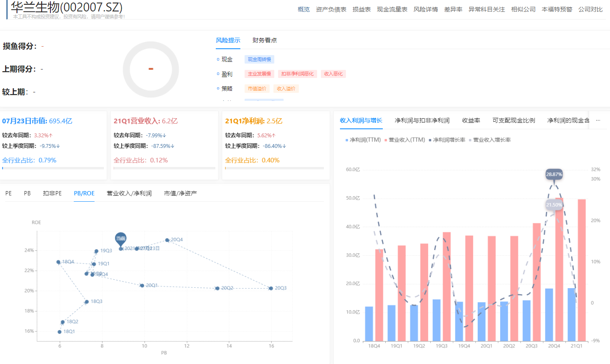Click the 华兰生物(002007.SZ) title
The width and height of the screenshot is (610, 364).
pos(67,7)
